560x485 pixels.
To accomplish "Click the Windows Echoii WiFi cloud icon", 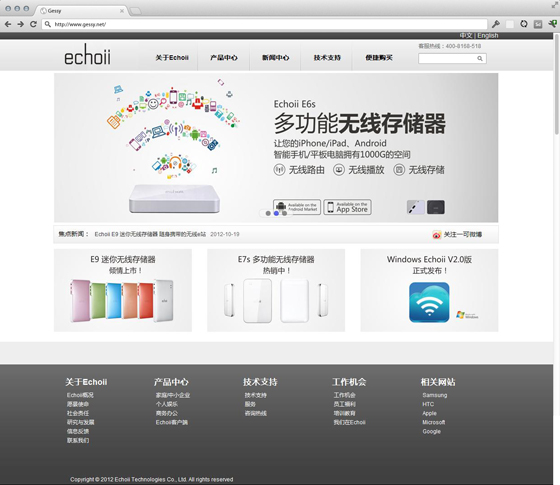I will [x=429, y=302].
